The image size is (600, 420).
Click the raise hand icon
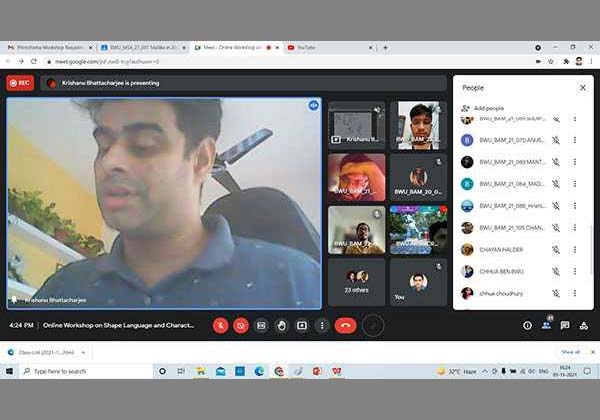282,325
